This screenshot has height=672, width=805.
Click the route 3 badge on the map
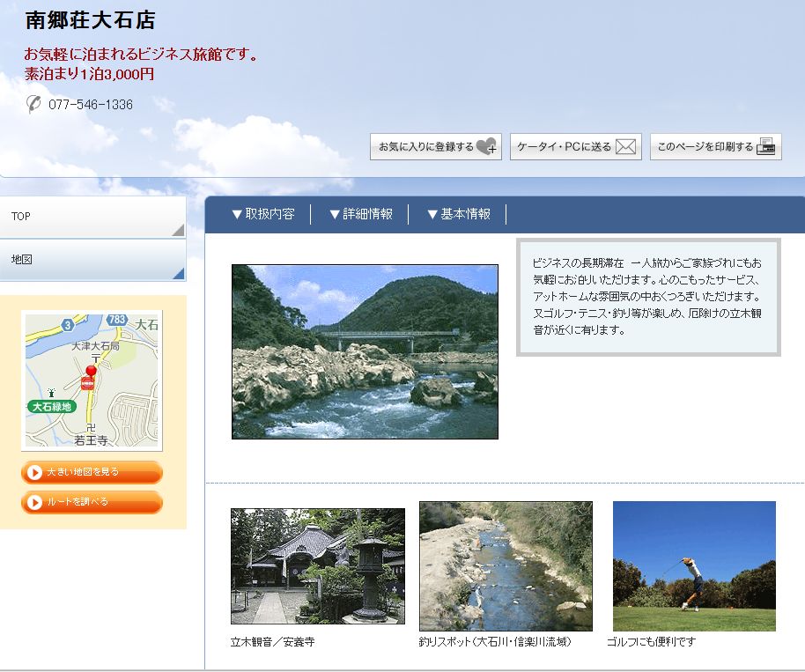coord(67,324)
